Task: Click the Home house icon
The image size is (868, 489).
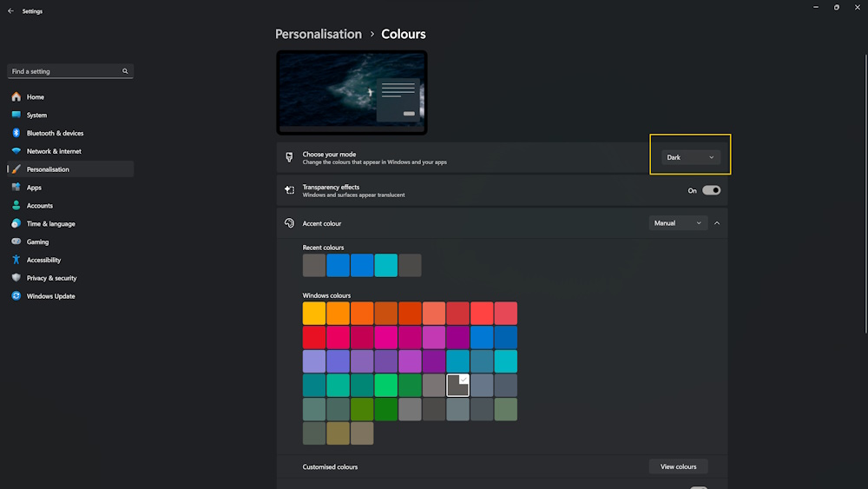Action: [x=16, y=97]
